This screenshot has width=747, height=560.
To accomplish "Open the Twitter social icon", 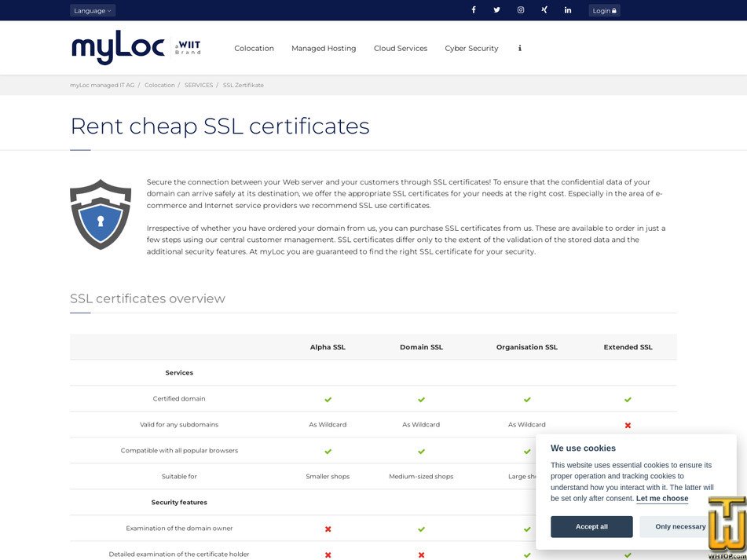I will click(x=497, y=10).
